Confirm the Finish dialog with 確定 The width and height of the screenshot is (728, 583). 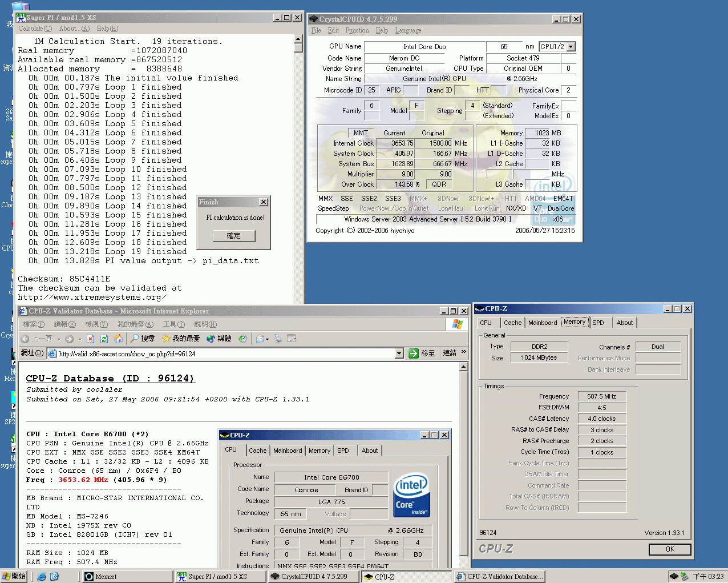pyautogui.click(x=233, y=235)
